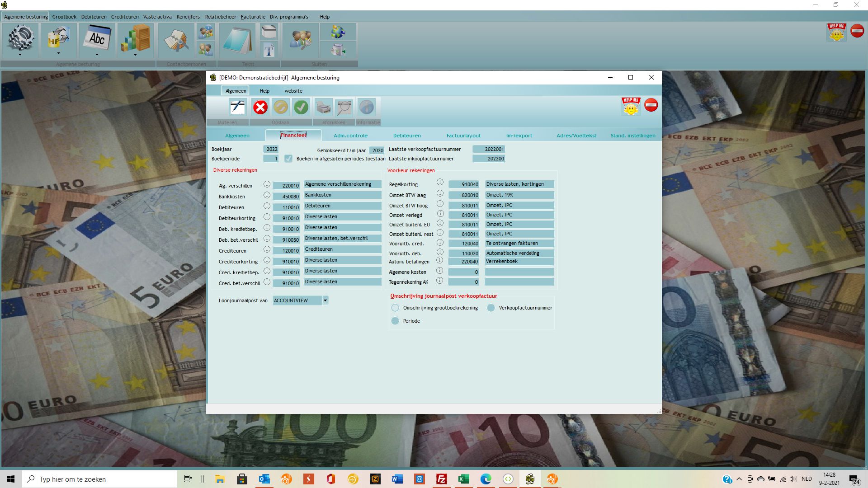Select Omschrijving grootboekrekening radio button
The width and height of the screenshot is (868, 488).
(x=395, y=308)
